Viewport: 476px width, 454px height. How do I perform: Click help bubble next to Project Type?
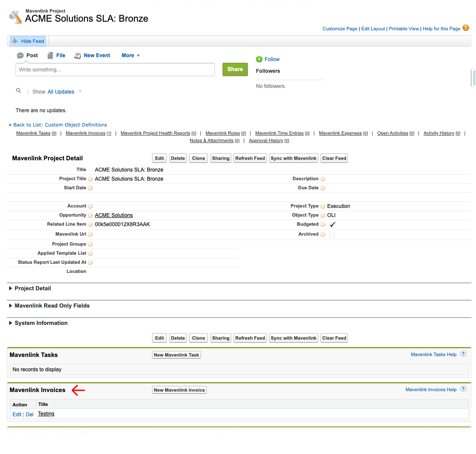[x=323, y=207]
